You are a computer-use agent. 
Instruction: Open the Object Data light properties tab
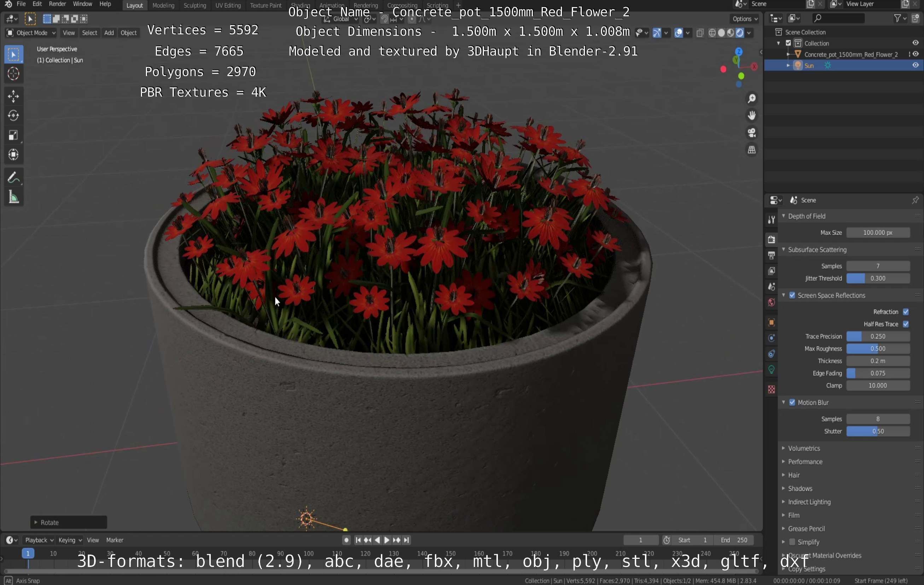[x=771, y=369]
